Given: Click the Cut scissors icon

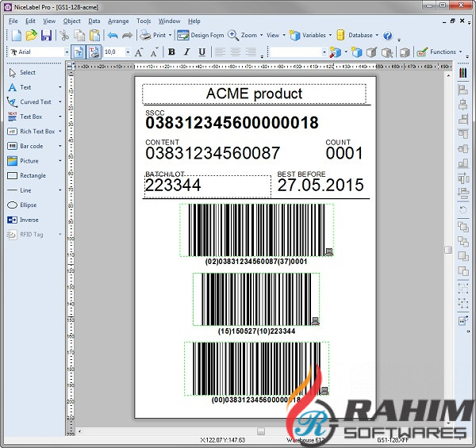Looking at the screenshot, I should (64, 35).
